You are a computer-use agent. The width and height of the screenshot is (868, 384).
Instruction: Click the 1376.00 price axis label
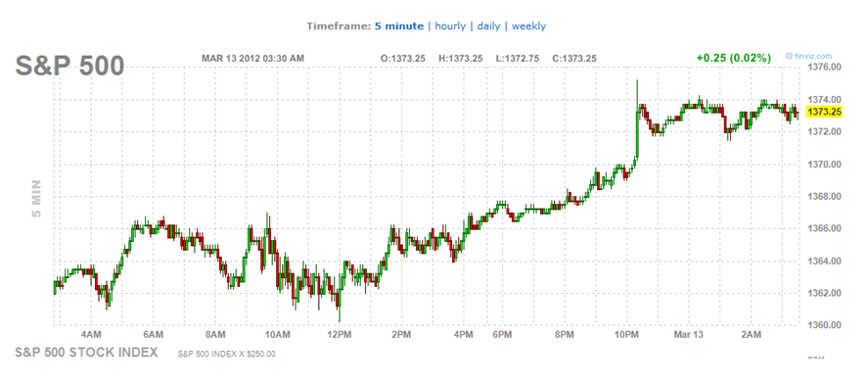tap(825, 67)
